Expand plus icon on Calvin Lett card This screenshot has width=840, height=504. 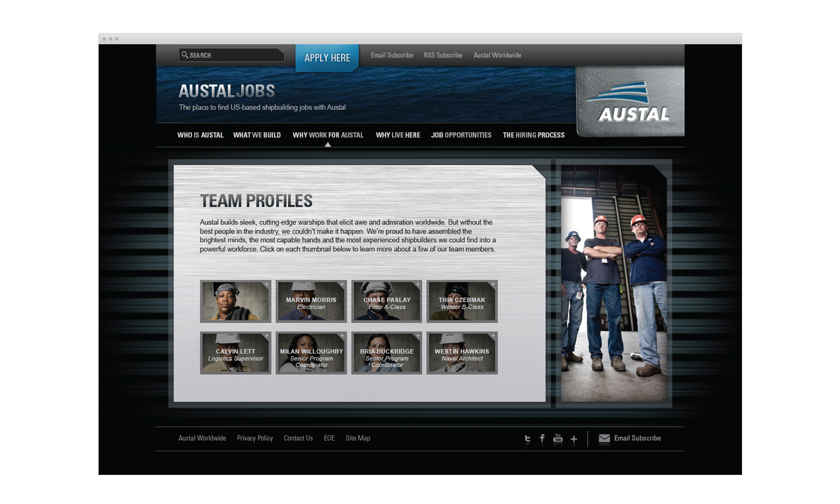pos(267,336)
